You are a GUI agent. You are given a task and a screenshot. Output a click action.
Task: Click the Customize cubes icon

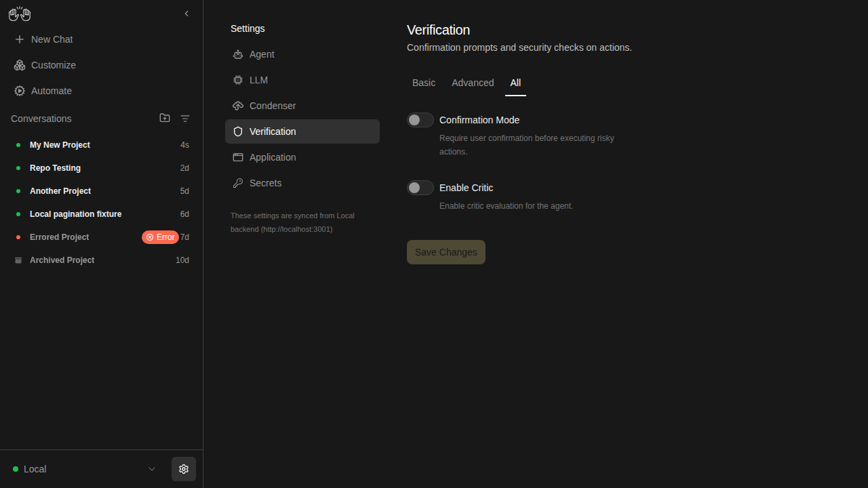coord(20,65)
